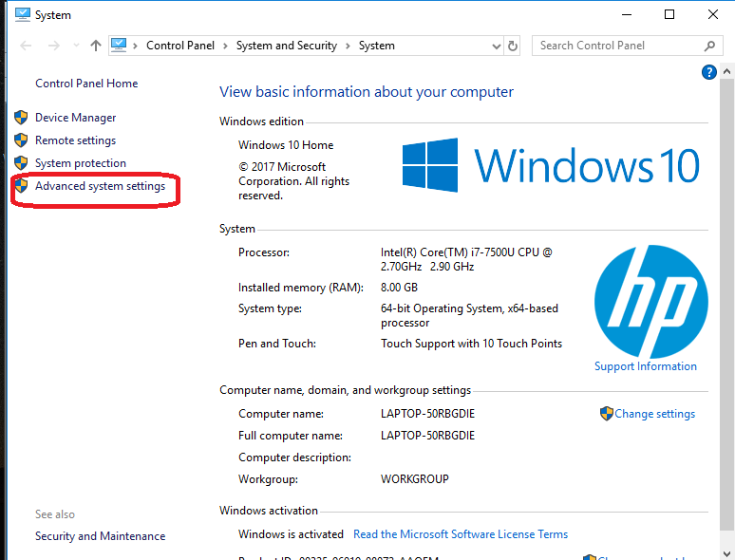Click 'Touch Support with 10 Touch Points'
This screenshot has height=560, width=735.
pos(471,344)
